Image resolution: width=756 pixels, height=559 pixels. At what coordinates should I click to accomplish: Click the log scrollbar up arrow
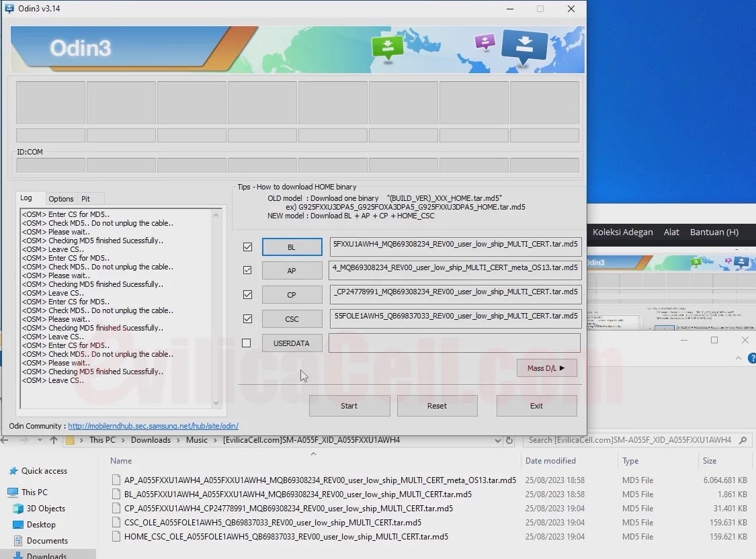pos(216,215)
